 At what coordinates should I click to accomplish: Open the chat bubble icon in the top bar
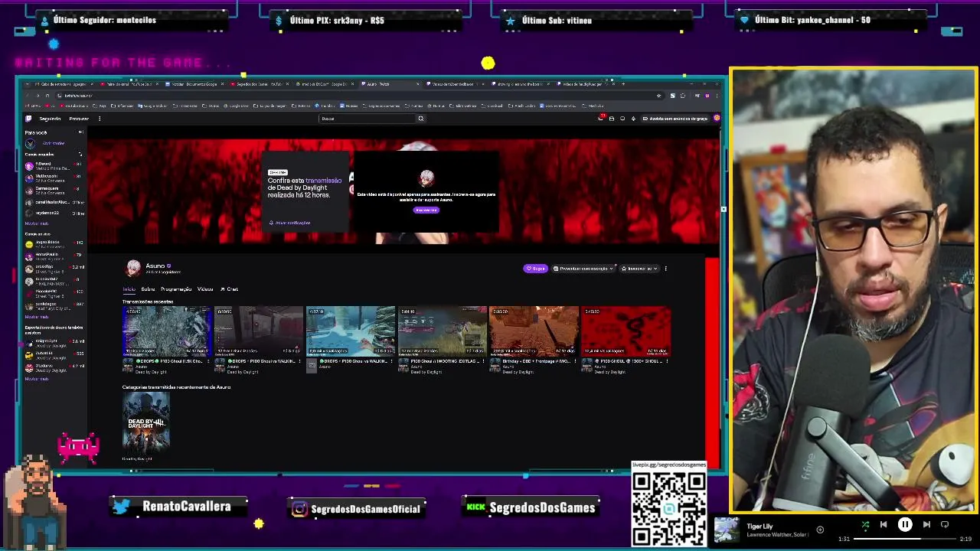click(x=622, y=119)
